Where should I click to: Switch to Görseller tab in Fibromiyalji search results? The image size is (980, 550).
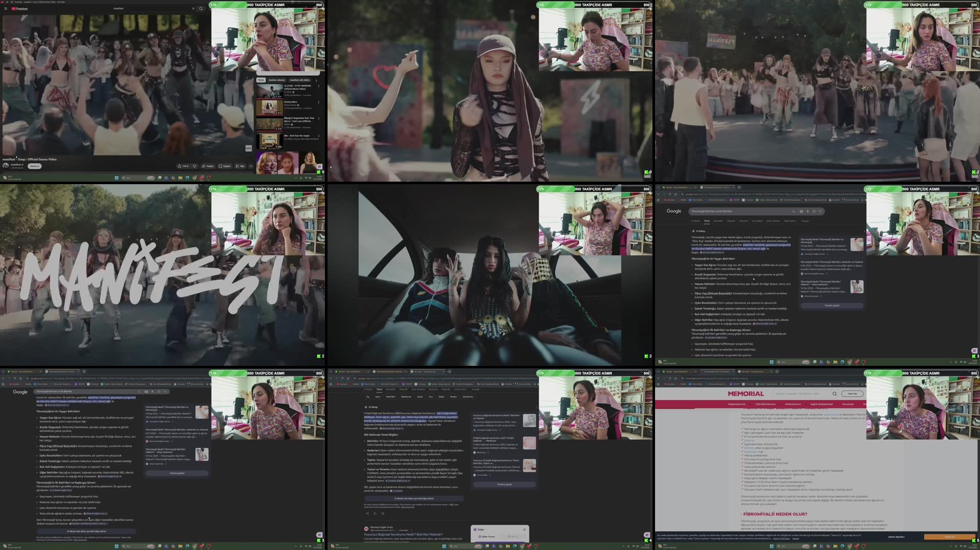point(718,221)
